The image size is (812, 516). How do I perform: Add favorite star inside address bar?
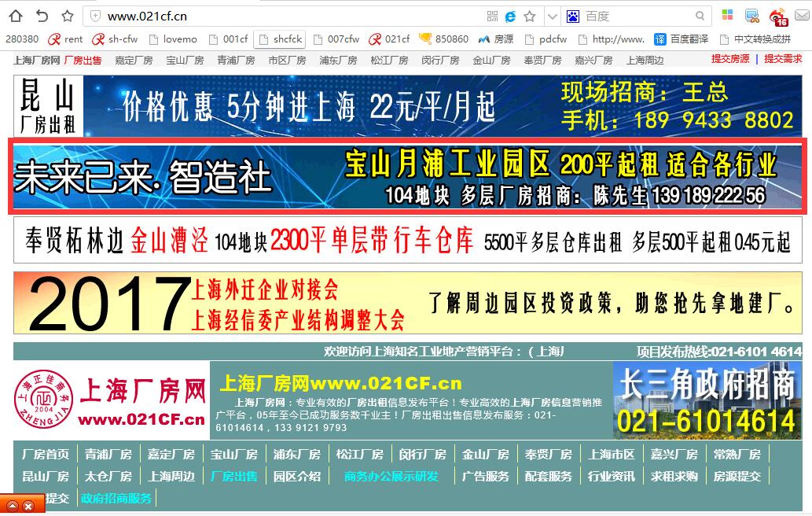tap(529, 17)
